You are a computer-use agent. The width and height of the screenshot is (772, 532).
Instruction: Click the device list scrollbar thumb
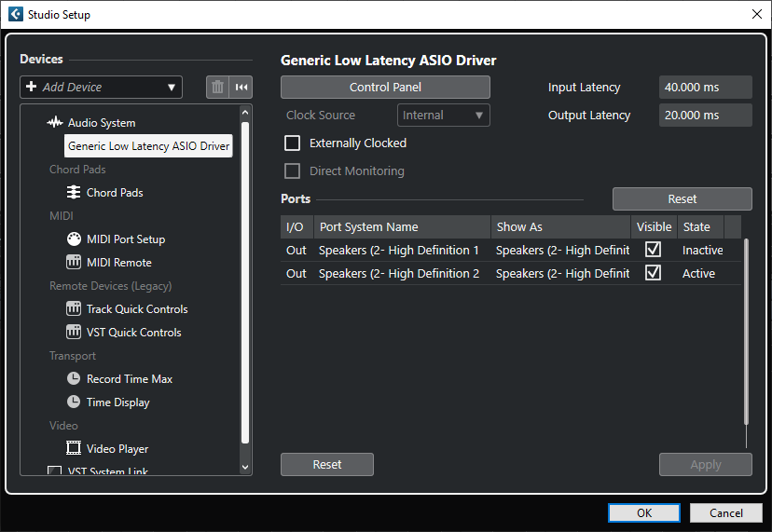[x=245, y=282]
